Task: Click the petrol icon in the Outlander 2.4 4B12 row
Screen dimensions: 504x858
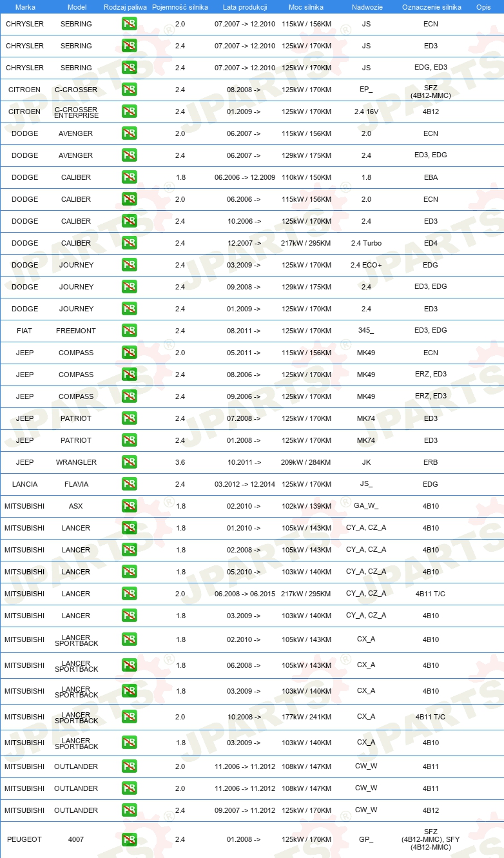Action: click(x=130, y=810)
